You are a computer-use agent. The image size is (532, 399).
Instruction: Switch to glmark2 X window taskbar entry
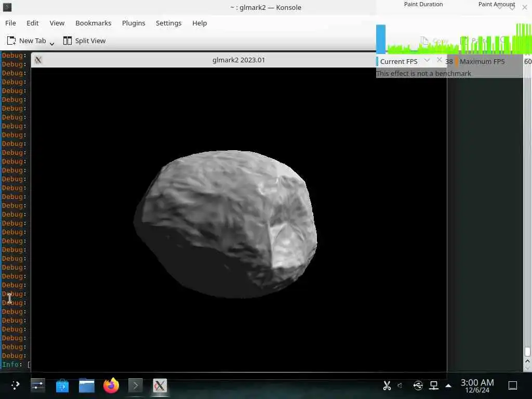(160, 385)
